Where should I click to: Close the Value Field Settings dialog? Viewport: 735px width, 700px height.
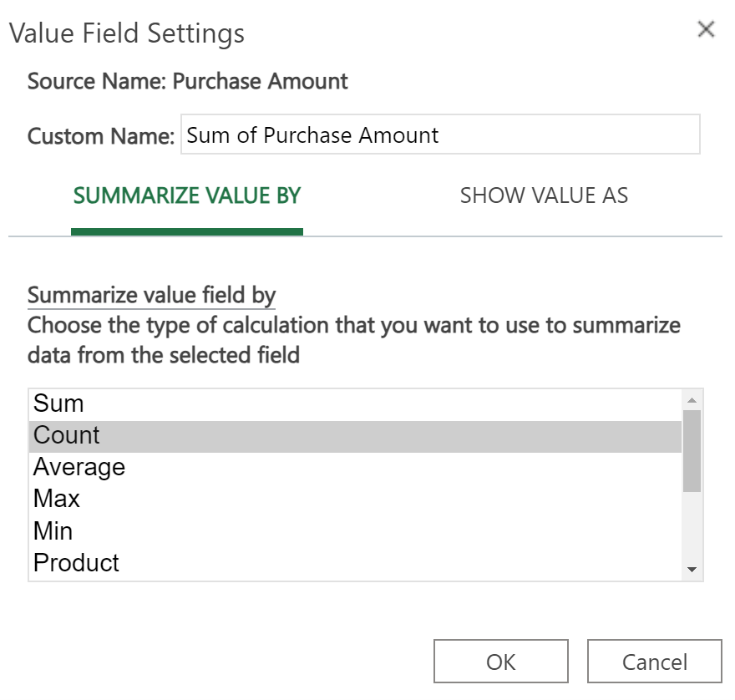[x=706, y=30]
